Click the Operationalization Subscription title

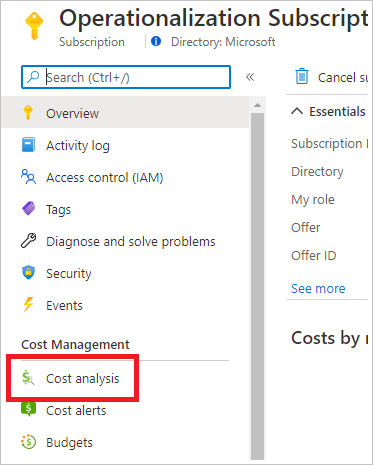click(214, 18)
